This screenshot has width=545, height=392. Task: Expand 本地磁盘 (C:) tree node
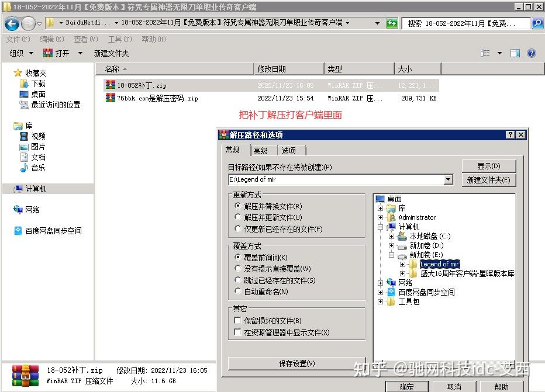tap(391, 236)
